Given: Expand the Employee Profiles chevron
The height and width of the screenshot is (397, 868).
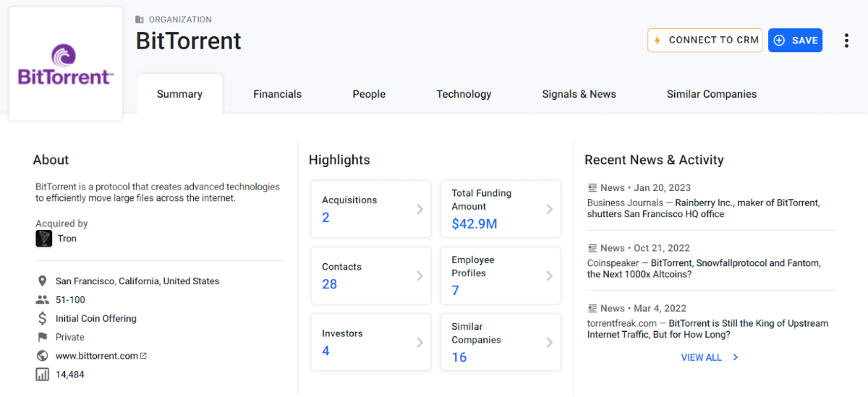Looking at the screenshot, I should click(549, 276).
